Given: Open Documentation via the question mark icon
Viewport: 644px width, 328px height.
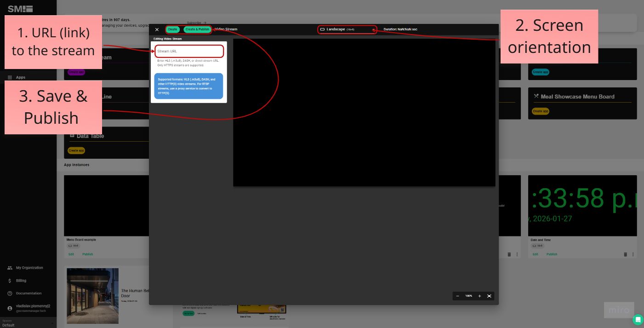Looking at the screenshot, I should [10, 293].
